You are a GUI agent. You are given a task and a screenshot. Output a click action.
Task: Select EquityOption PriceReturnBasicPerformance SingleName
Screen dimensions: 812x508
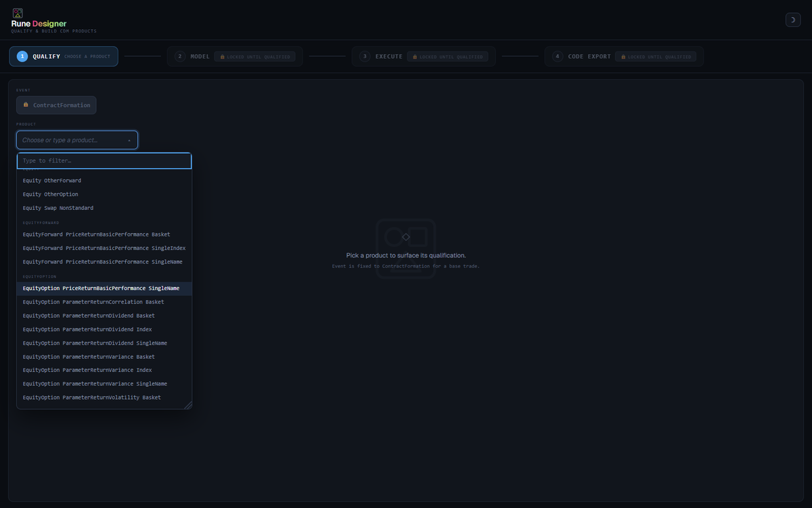104,289
